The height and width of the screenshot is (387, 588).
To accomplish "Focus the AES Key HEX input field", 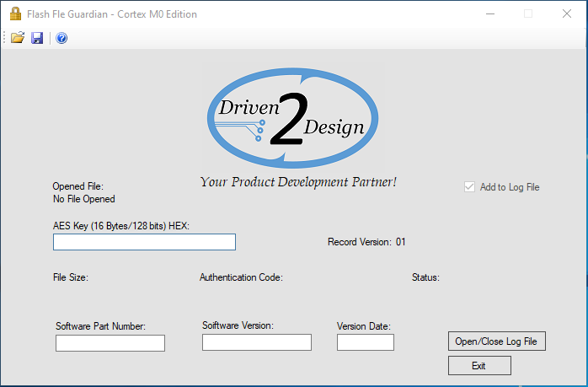I will coord(144,242).
